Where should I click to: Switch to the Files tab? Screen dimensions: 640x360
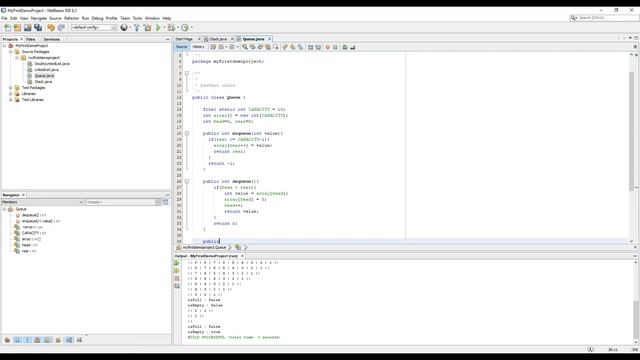point(31,40)
